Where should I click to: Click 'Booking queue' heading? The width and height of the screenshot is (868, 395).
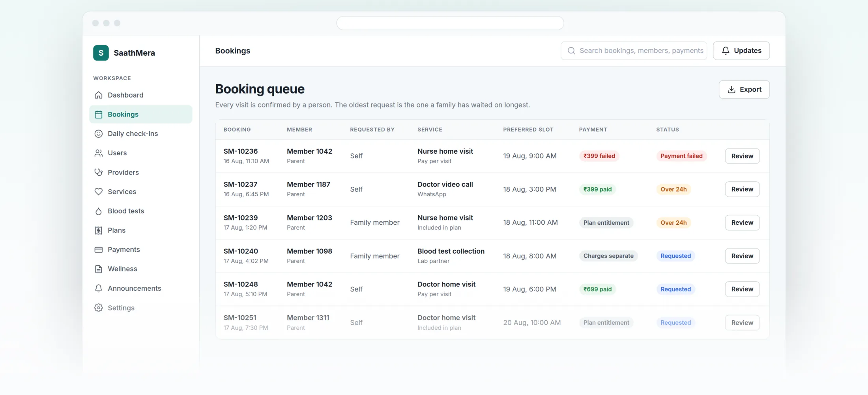click(260, 89)
